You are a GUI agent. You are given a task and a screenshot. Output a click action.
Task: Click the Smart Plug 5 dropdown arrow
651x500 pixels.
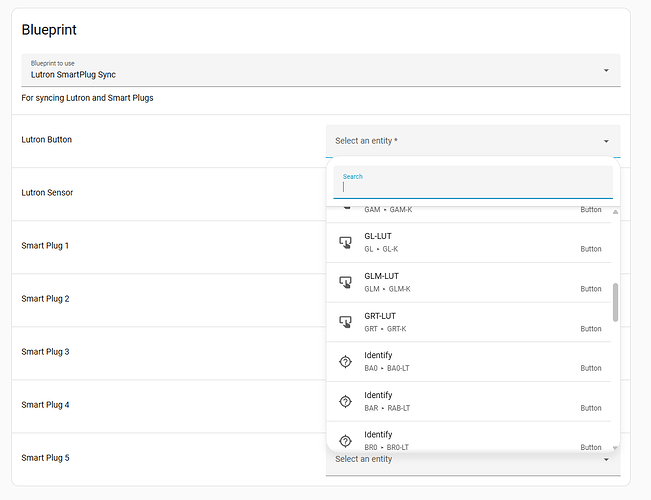[606, 460]
